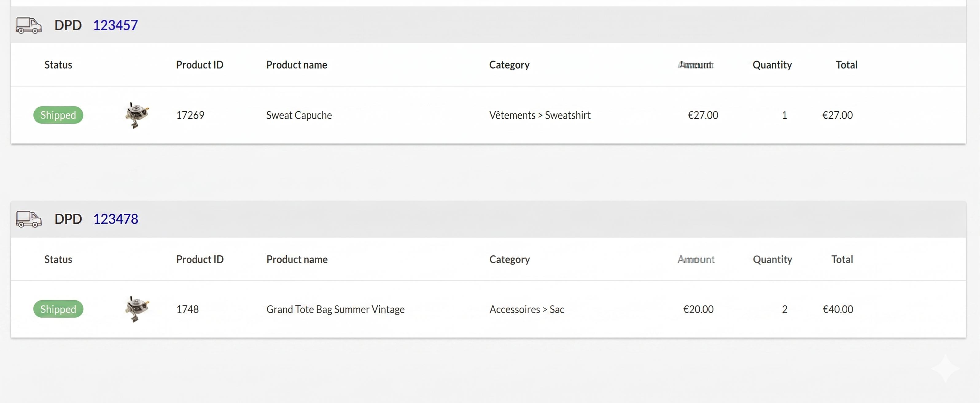The height and width of the screenshot is (403, 980).
Task: Click Product name header in shipment 123457 table
Action: pyautogui.click(x=297, y=65)
